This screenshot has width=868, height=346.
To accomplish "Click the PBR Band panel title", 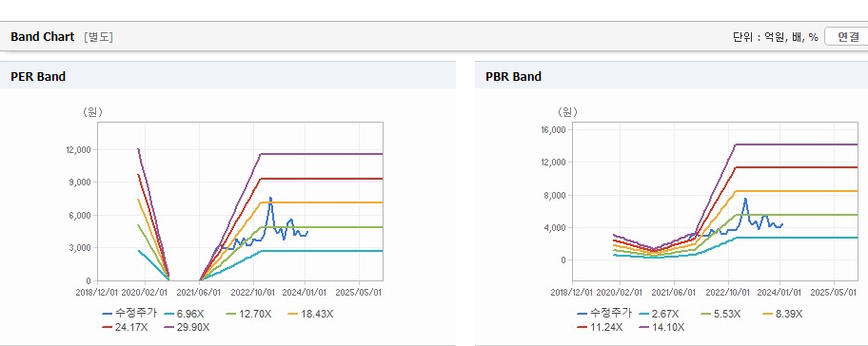I will (513, 77).
